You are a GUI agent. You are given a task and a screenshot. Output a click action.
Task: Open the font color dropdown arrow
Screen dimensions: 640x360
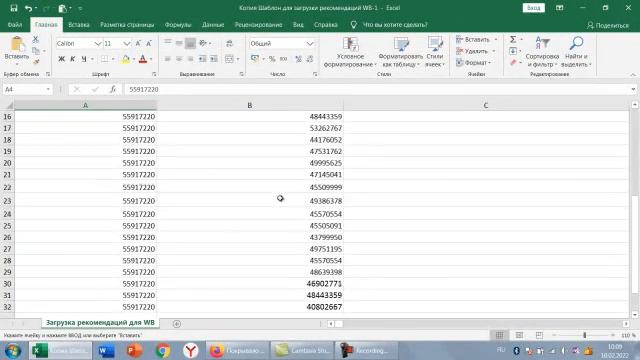pyautogui.click(x=151, y=59)
